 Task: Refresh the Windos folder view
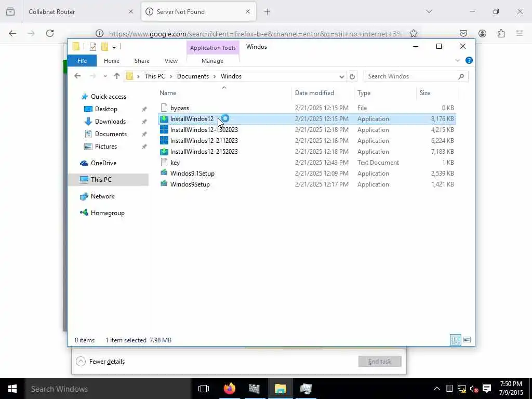(352, 76)
